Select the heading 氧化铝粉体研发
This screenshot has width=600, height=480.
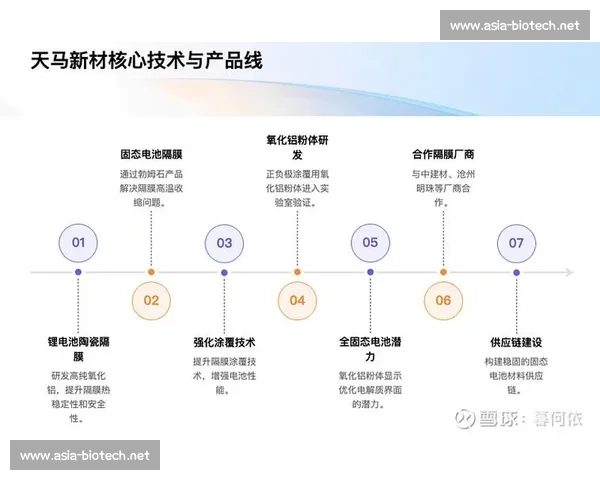coord(297,148)
